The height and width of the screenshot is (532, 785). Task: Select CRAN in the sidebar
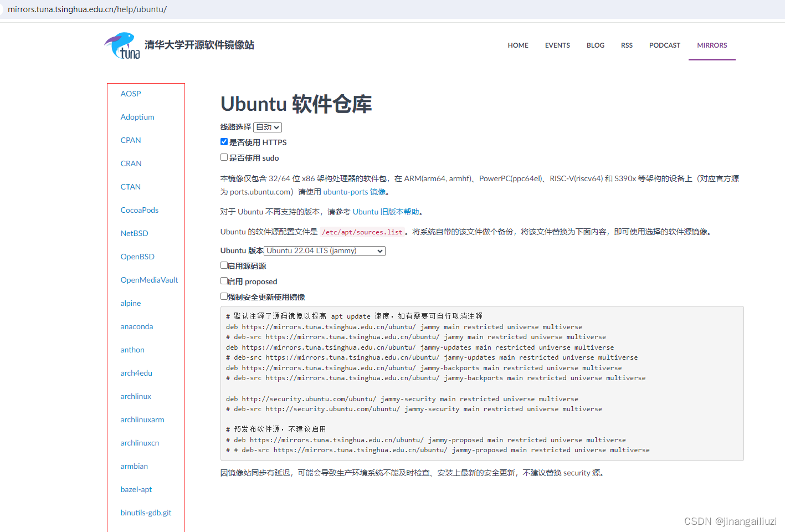click(x=131, y=163)
